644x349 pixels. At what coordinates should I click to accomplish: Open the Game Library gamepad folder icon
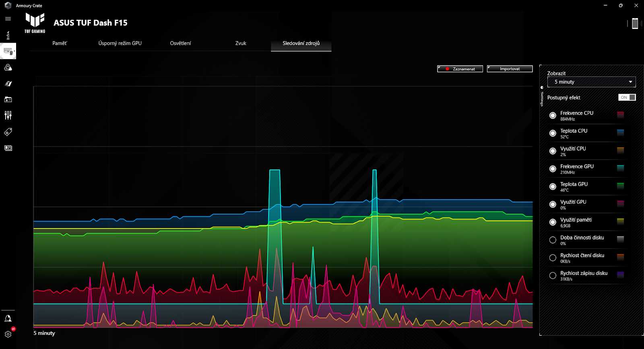pos(8,99)
